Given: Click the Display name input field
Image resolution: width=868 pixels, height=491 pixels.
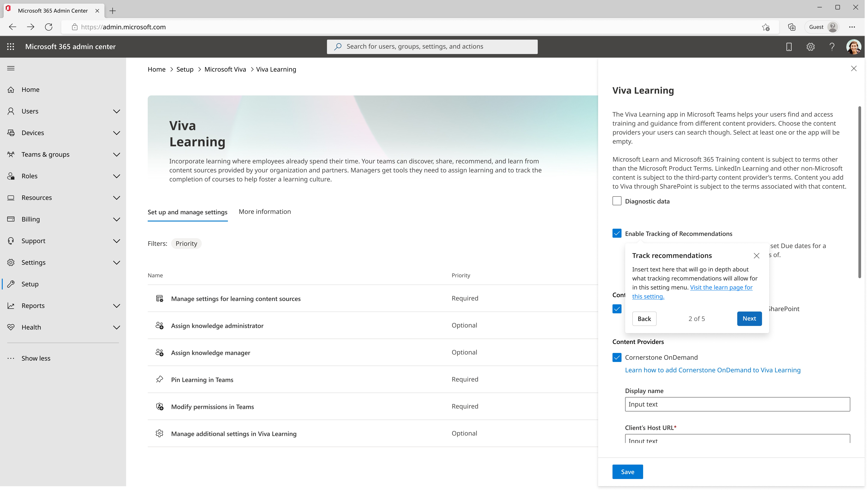Looking at the screenshot, I should (737, 404).
